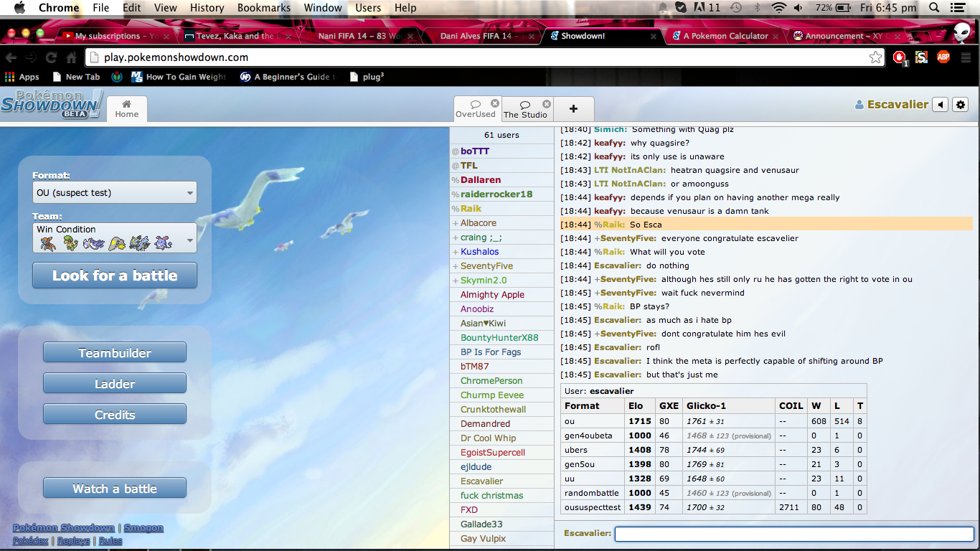
Task: Mute sound with the speaker icon
Action: [x=941, y=105]
